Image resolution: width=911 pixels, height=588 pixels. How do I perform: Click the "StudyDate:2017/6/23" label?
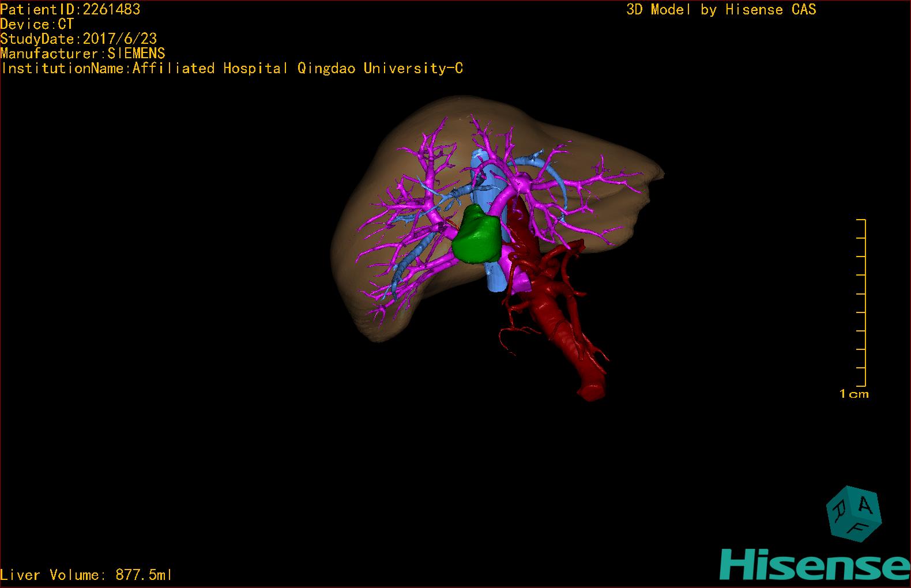click(x=78, y=39)
